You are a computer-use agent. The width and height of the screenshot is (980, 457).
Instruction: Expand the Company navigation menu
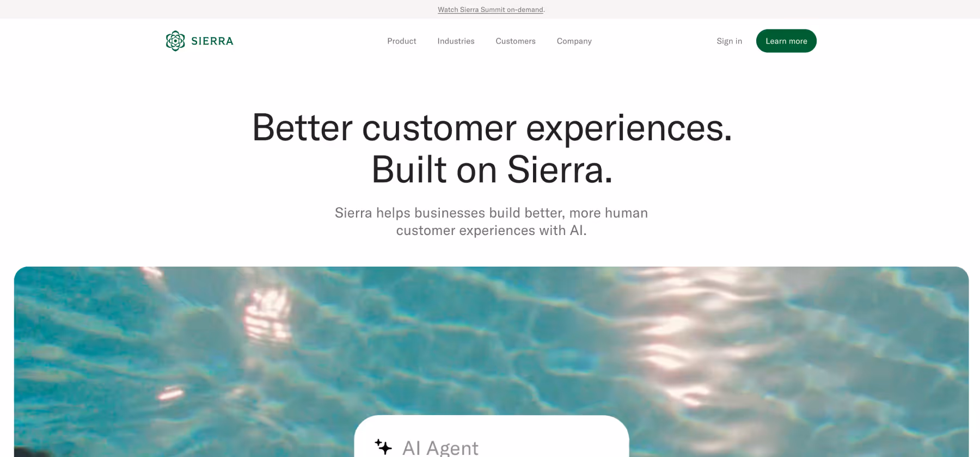(x=574, y=41)
